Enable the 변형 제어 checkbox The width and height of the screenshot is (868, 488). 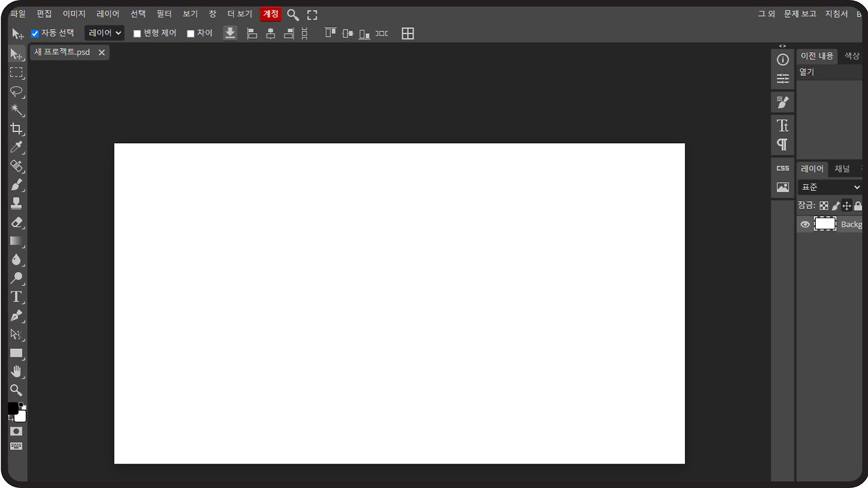point(137,33)
